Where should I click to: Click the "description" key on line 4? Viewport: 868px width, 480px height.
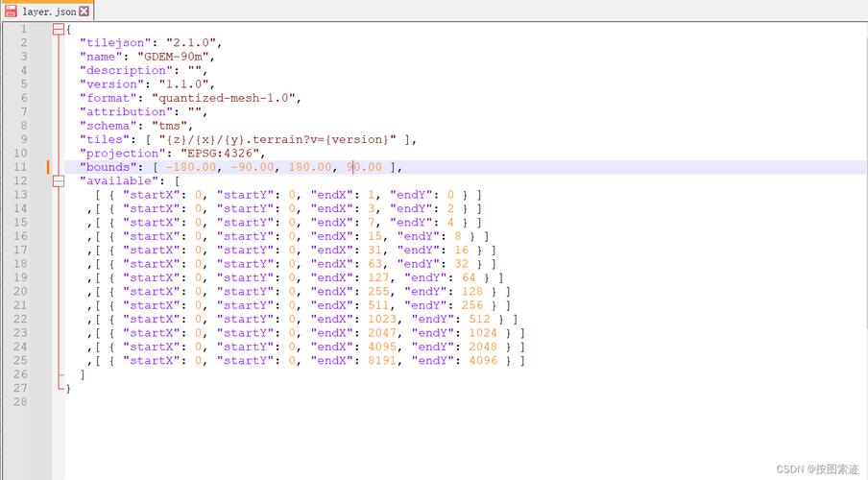pos(126,70)
